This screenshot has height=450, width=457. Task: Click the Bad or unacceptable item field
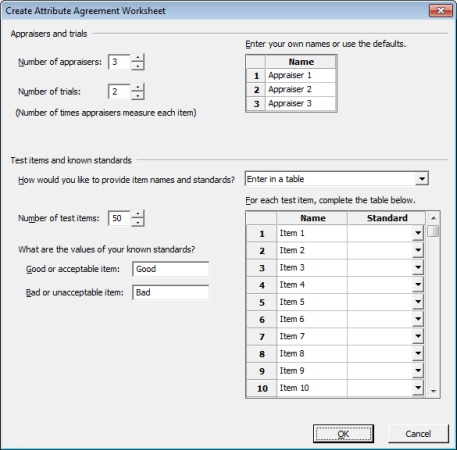(171, 292)
